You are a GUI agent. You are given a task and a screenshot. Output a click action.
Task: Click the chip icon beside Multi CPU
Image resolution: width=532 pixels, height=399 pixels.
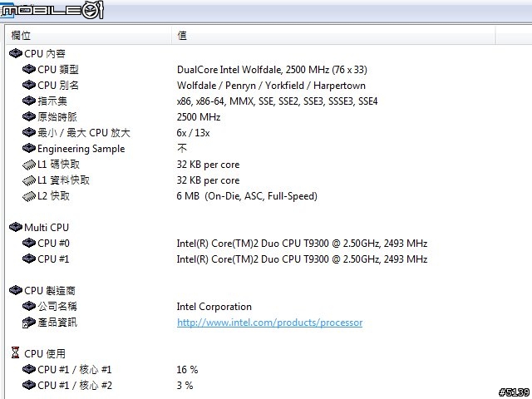[x=16, y=227]
